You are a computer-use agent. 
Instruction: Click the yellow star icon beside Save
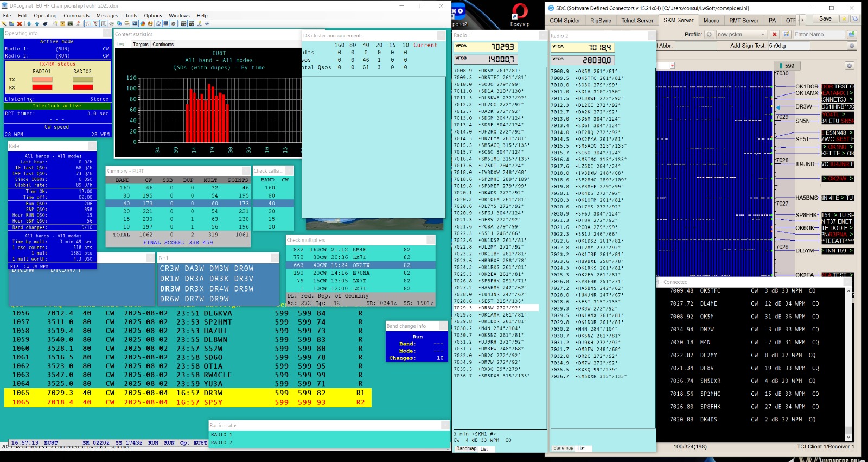(844, 19)
